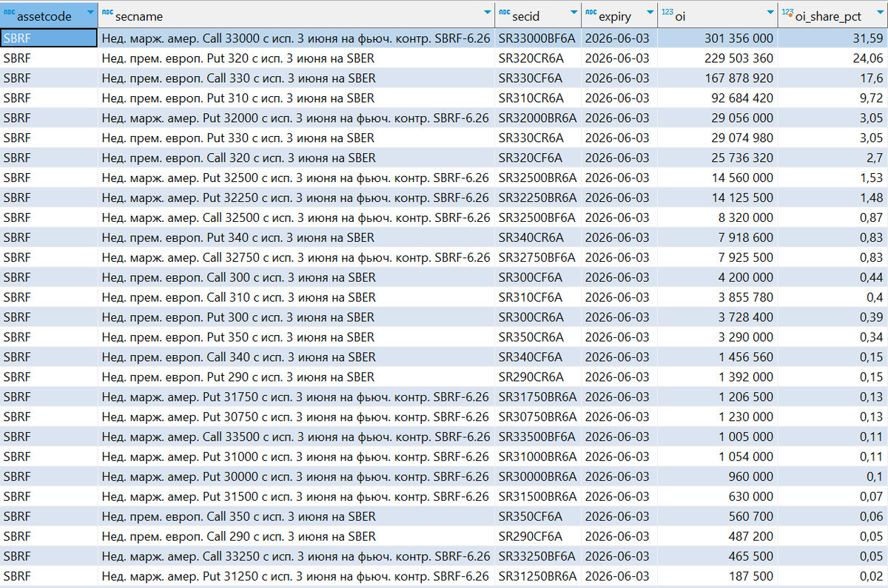Select the oi_share_pct cell 9,72
The height and width of the screenshot is (588, 888).
[x=832, y=98]
